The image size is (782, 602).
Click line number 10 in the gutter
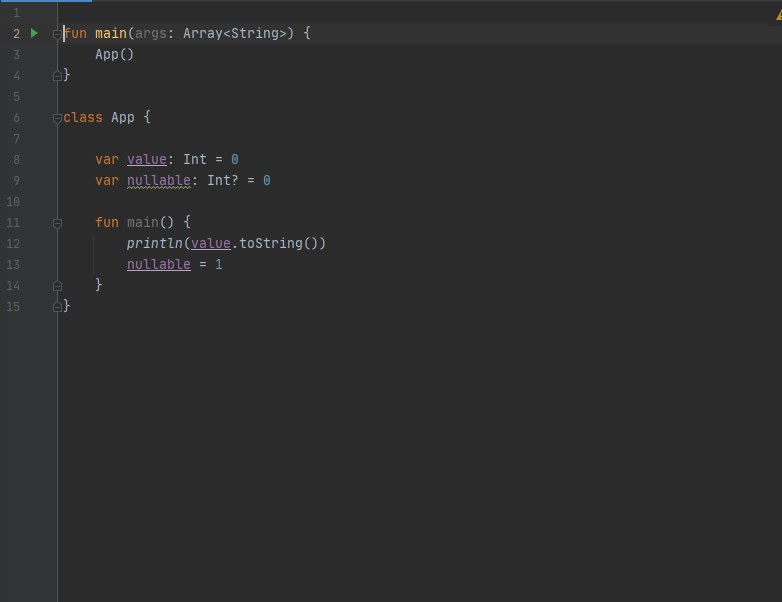tap(13, 201)
